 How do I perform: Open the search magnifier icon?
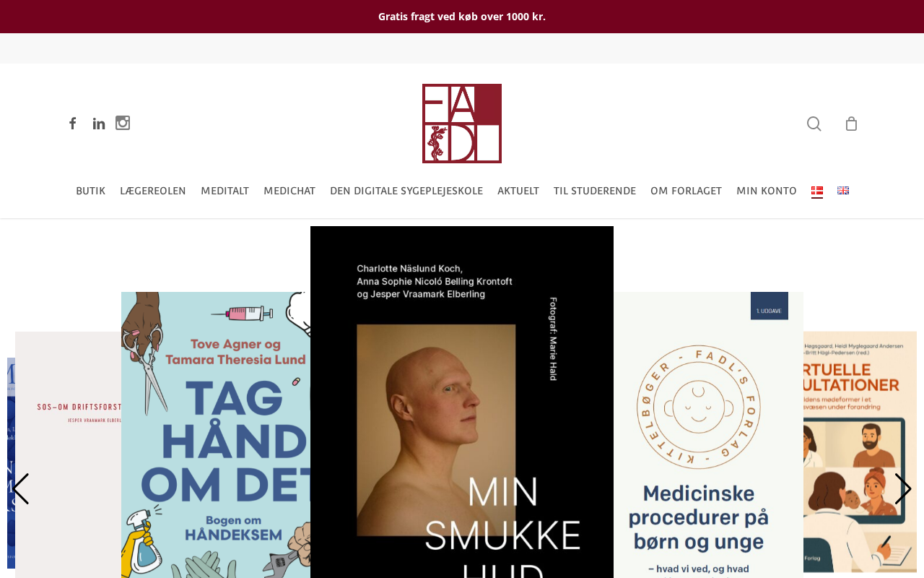[x=814, y=124]
